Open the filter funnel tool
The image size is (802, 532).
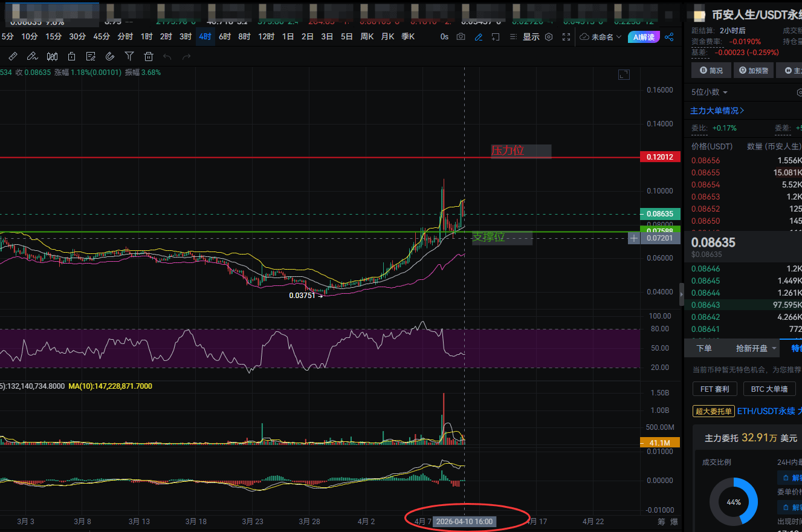tap(129, 56)
